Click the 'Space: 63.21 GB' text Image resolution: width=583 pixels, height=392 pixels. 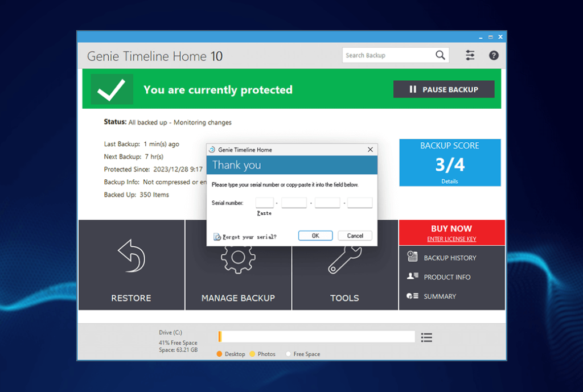[178, 350]
